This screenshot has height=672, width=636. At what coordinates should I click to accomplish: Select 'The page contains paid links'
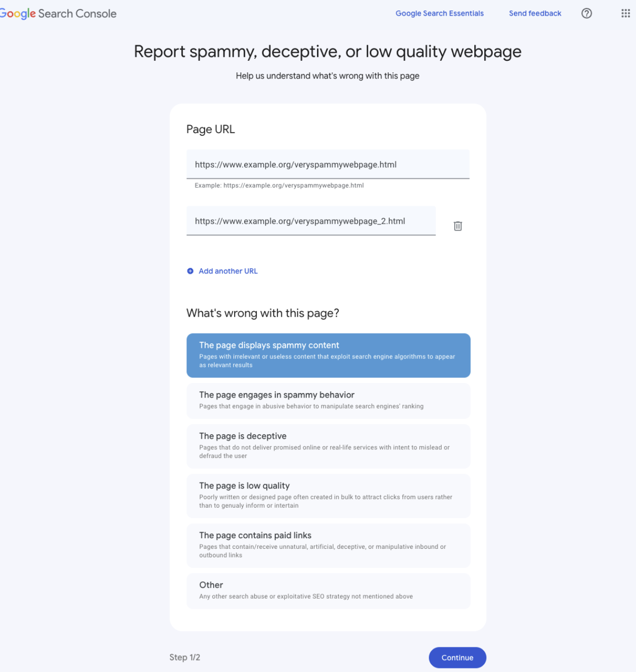point(328,545)
